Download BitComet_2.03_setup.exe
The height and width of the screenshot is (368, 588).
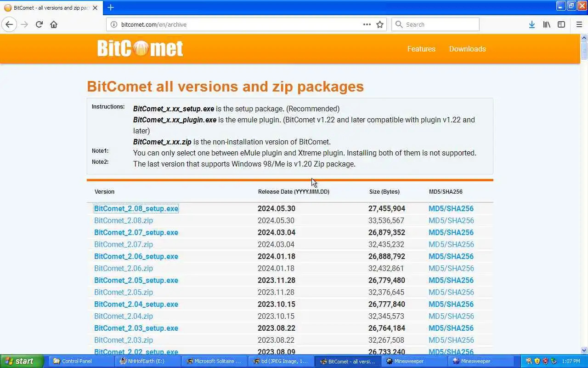(136, 328)
